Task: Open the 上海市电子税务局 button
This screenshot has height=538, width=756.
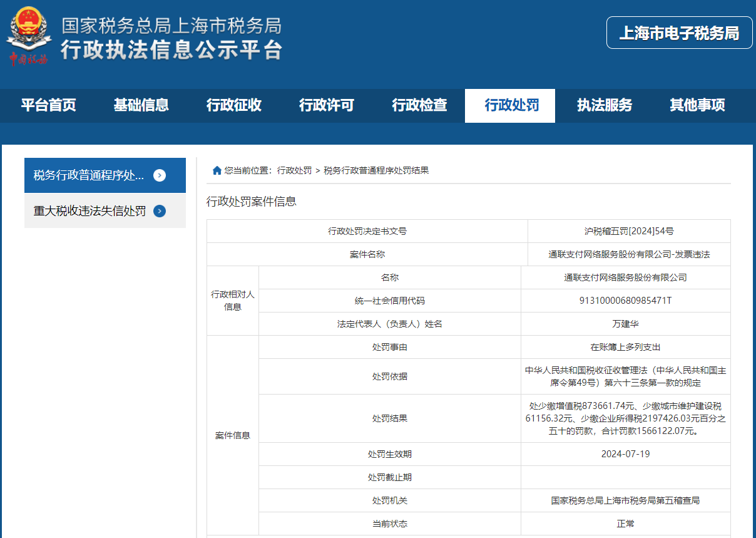Action: 679,33
